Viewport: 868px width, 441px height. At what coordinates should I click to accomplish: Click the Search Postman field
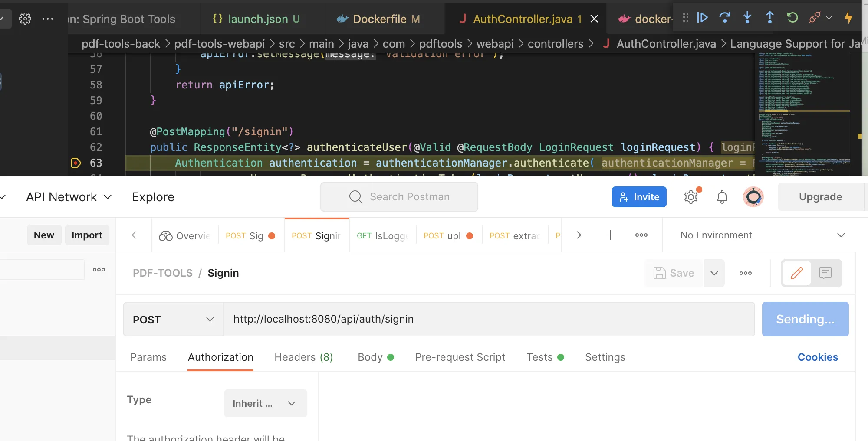point(399,197)
